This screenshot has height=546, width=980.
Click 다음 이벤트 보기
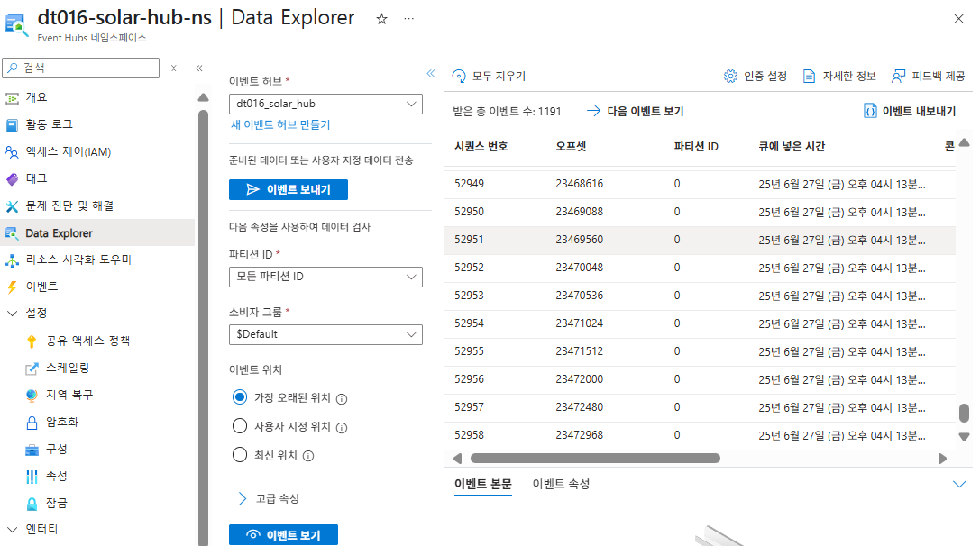pos(635,111)
